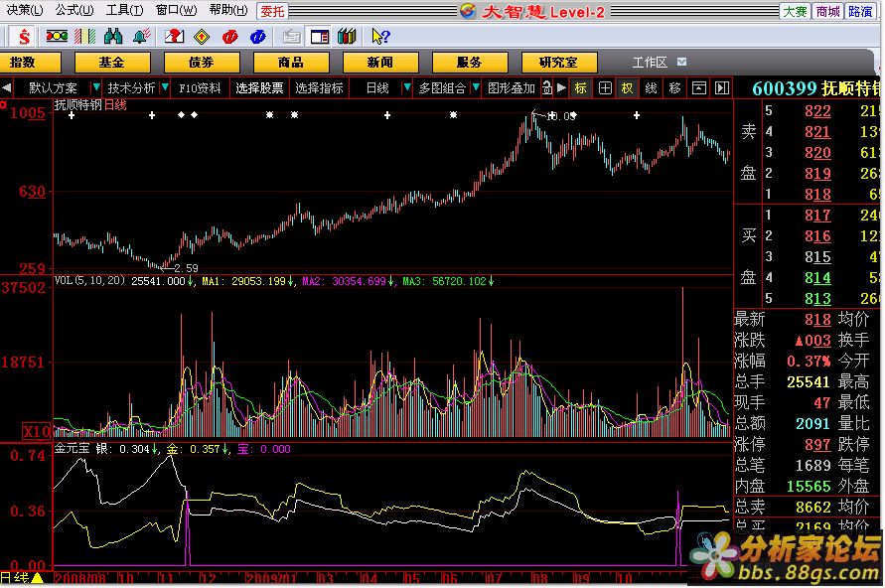Open the binoculars search tool
This screenshot has width=885, height=588.
pyautogui.click(x=113, y=37)
